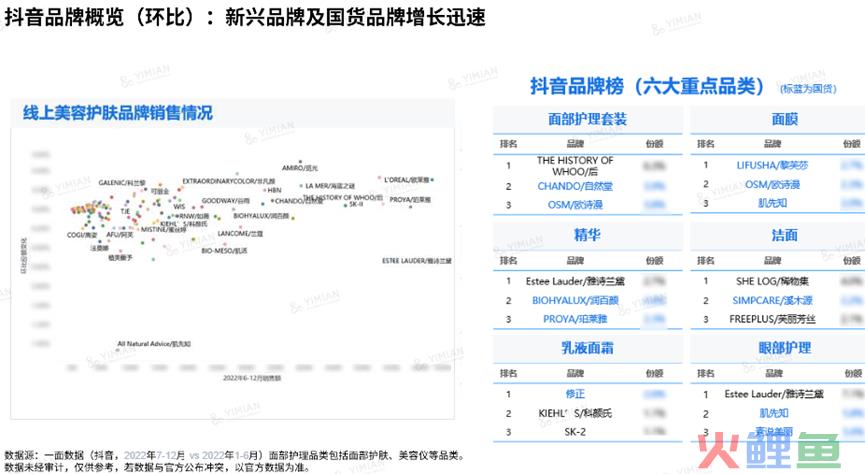865x474 pixels.
Task: Click the 面膜 table header
Action: pos(784,119)
